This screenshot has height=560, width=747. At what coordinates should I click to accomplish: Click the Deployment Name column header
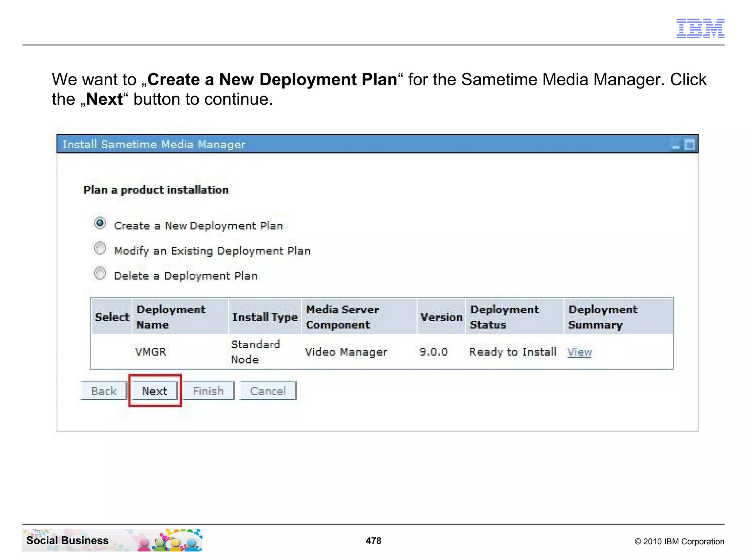pos(180,317)
